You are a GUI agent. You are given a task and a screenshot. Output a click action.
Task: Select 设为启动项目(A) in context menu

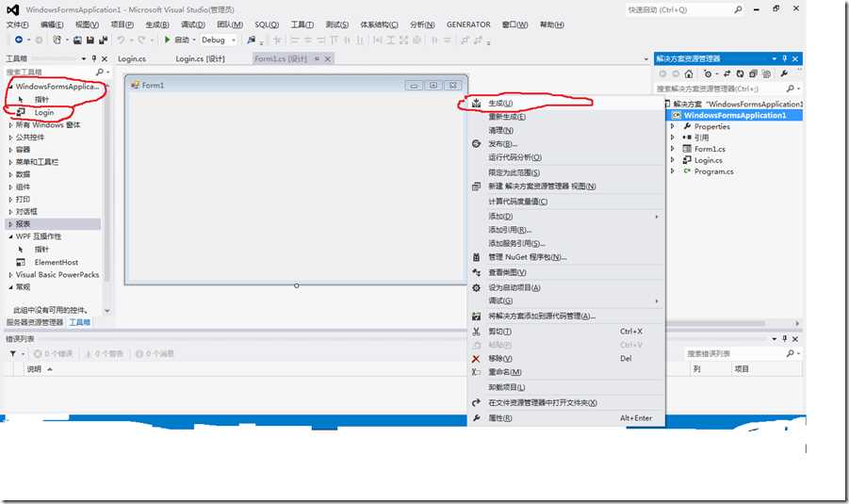(565, 287)
